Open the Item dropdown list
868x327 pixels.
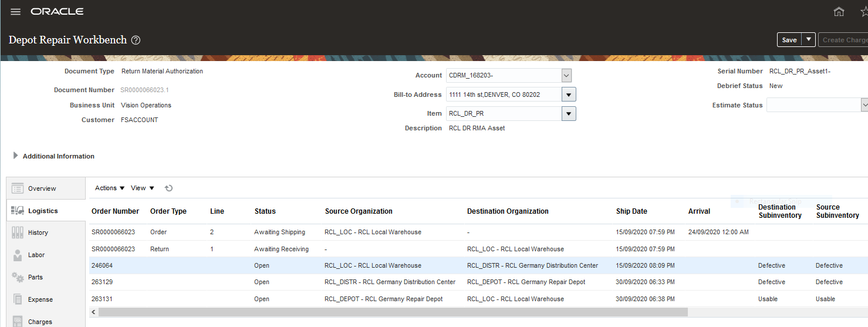(x=569, y=114)
